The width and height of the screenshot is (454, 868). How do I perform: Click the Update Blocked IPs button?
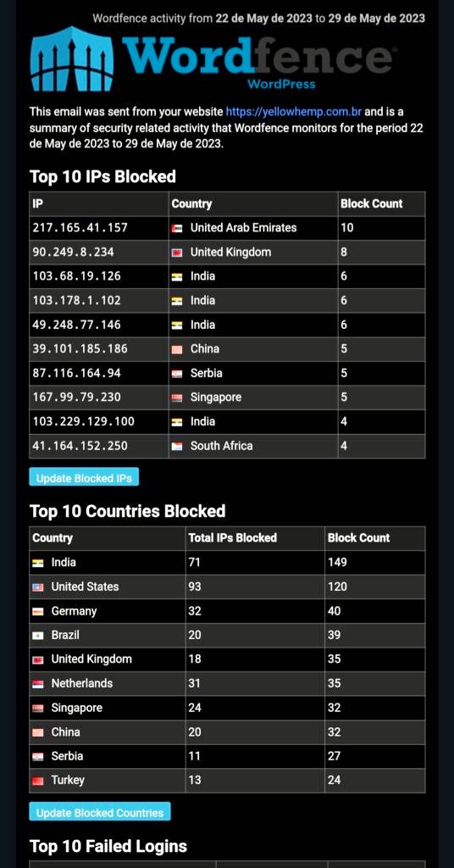coord(84,477)
